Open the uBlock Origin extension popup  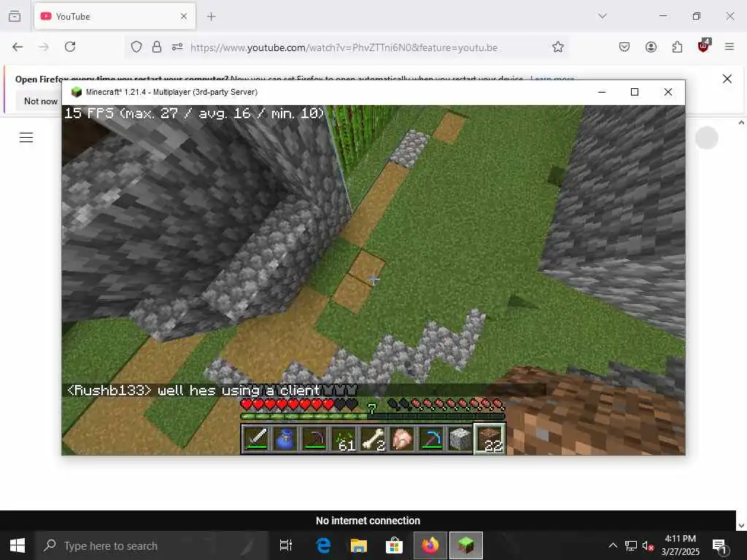click(x=704, y=46)
